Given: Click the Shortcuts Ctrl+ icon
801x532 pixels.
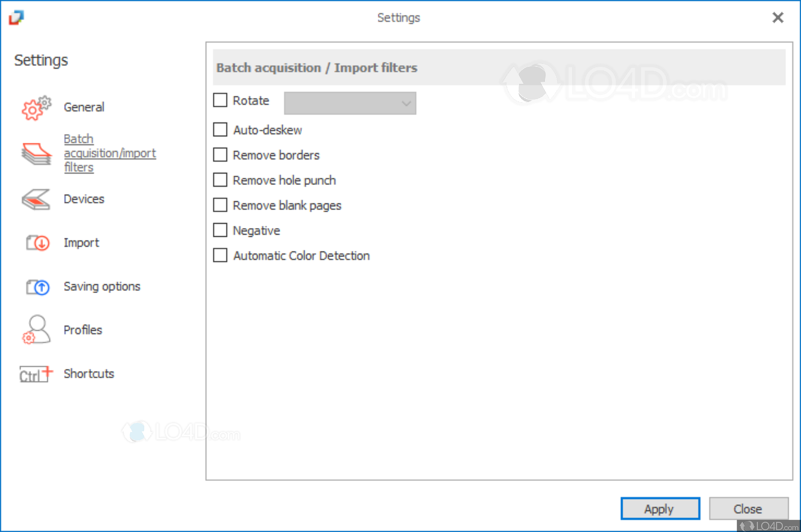Looking at the screenshot, I should click(x=35, y=374).
